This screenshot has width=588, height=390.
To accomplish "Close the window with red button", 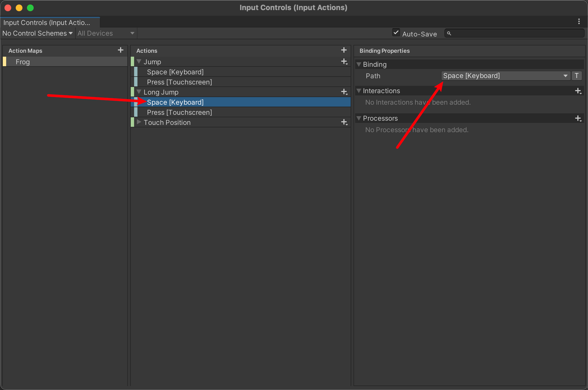I will pyautogui.click(x=8, y=8).
